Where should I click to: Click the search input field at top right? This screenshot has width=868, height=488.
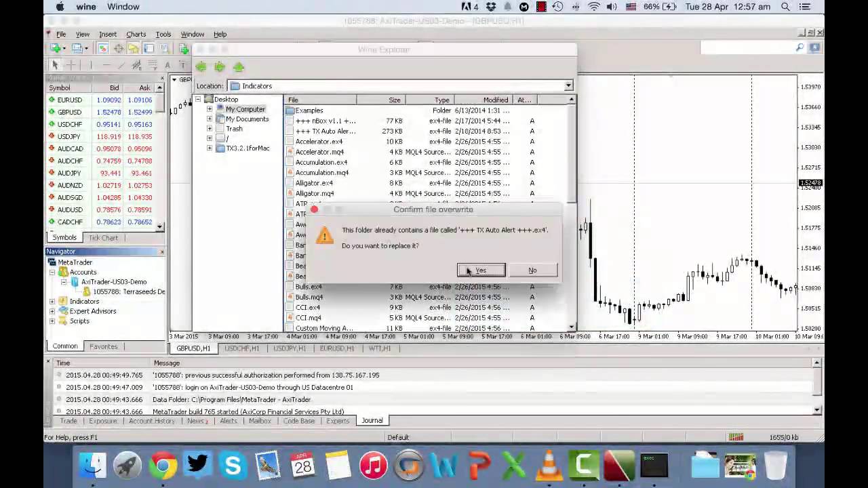[747, 47]
